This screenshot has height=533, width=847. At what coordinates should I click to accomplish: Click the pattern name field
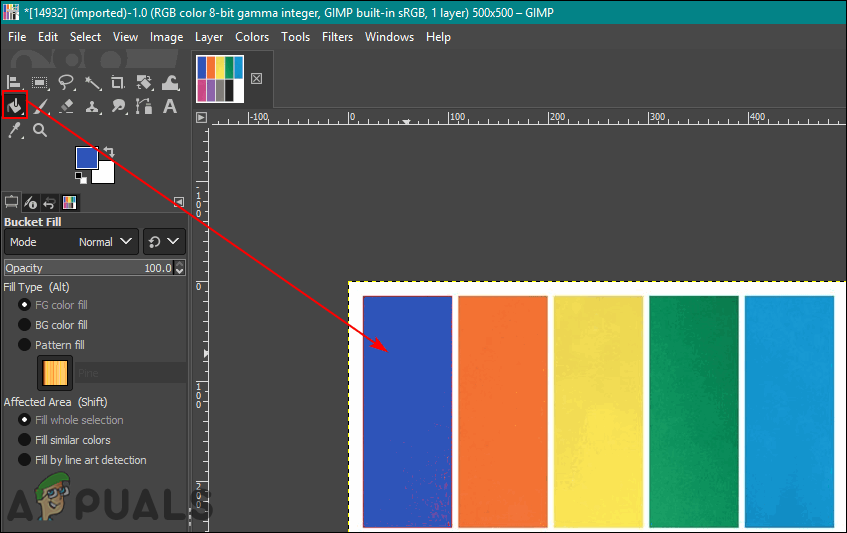click(130, 373)
